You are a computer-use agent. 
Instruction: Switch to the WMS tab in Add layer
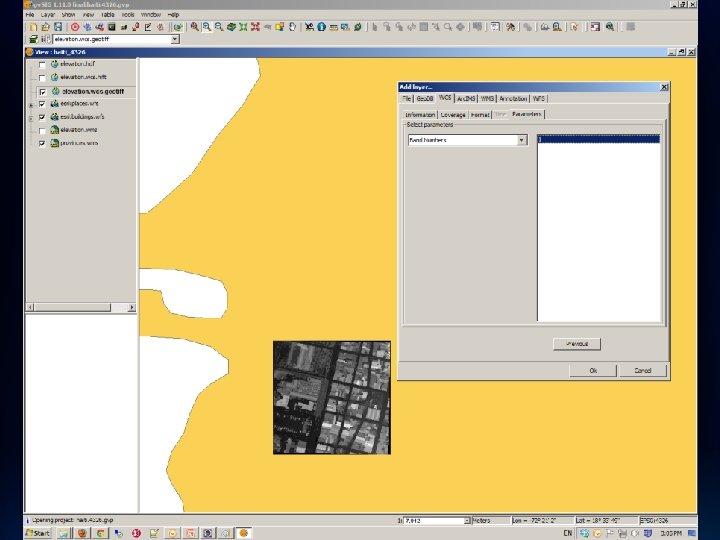click(x=487, y=99)
